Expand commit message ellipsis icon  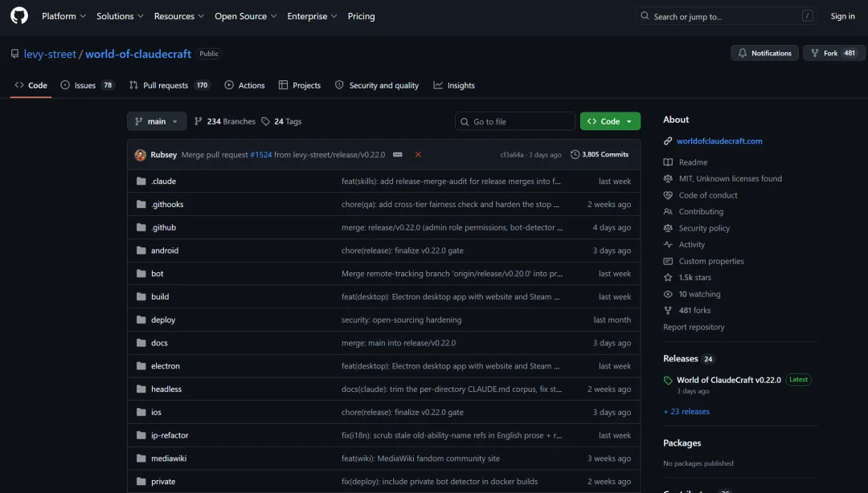click(x=398, y=154)
